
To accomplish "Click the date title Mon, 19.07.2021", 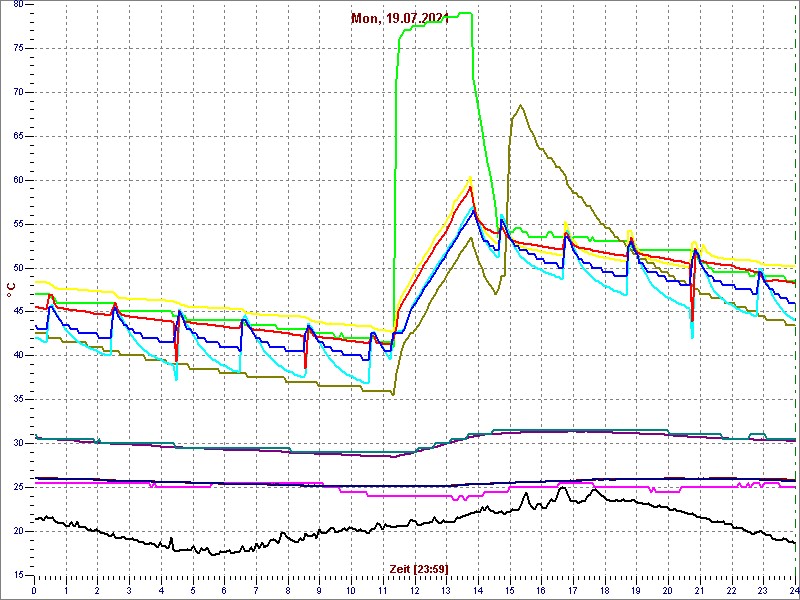I will click(400, 18).
